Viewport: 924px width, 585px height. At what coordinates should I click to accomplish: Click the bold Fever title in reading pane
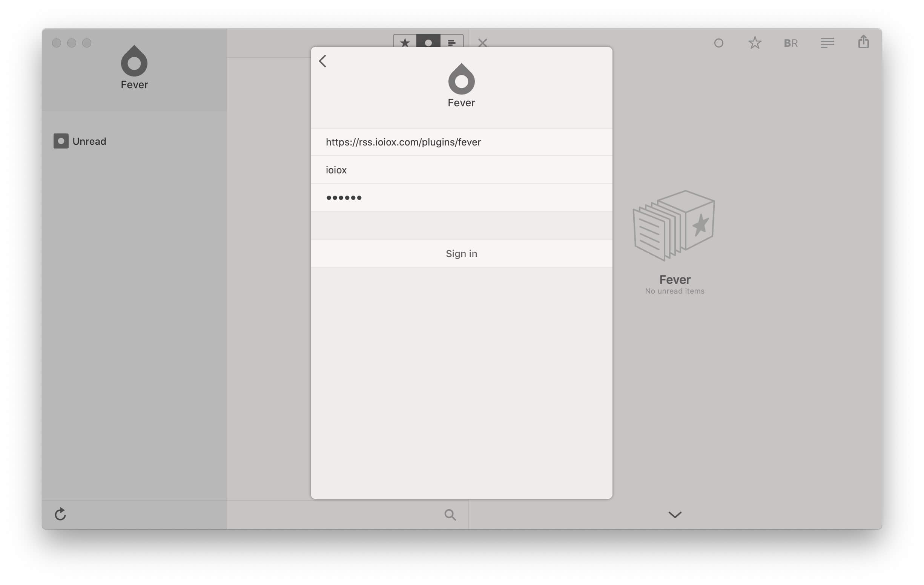tap(675, 279)
